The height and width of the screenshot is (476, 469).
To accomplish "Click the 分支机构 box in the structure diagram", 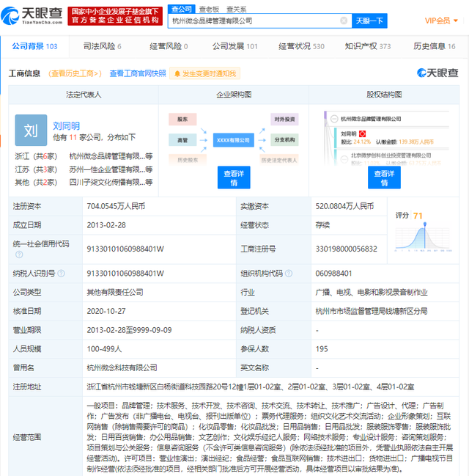I will pos(284,139).
